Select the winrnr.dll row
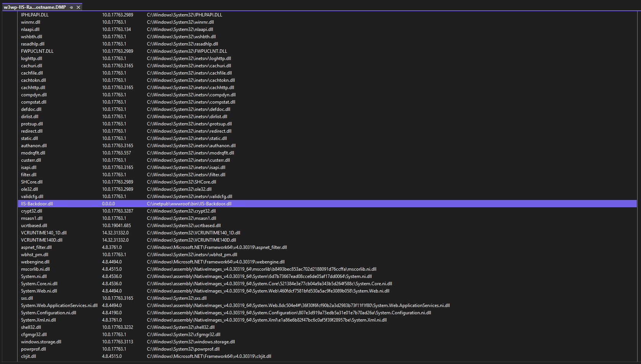This screenshot has height=364, width=641. coord(327,22)
